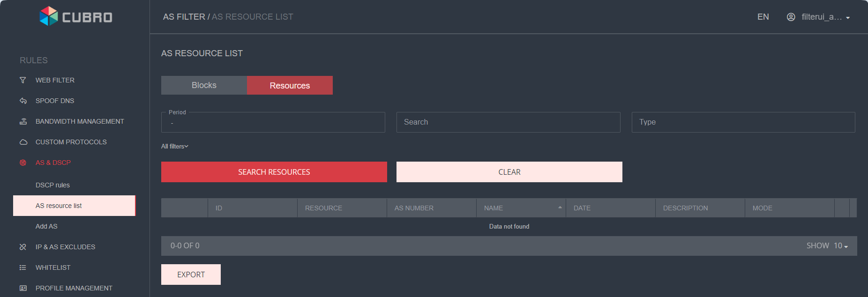Click the Bandwidth Management icon
The height and width of the screenshot is (297, 868).
click(23, 121)
